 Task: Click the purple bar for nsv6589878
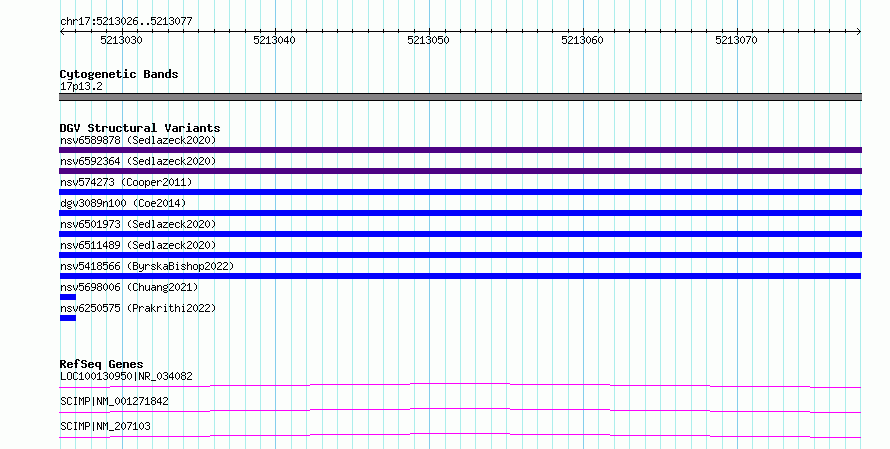pos(460,150)
